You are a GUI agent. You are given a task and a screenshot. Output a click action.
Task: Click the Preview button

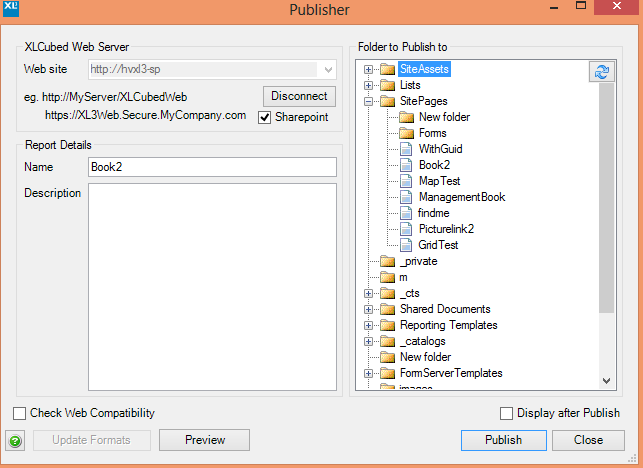(205, 440)
